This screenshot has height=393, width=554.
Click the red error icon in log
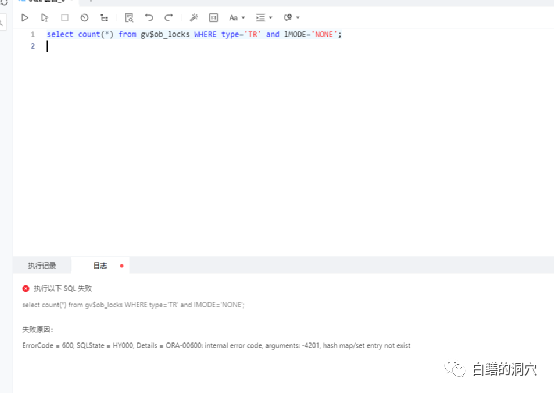(26, 288)
